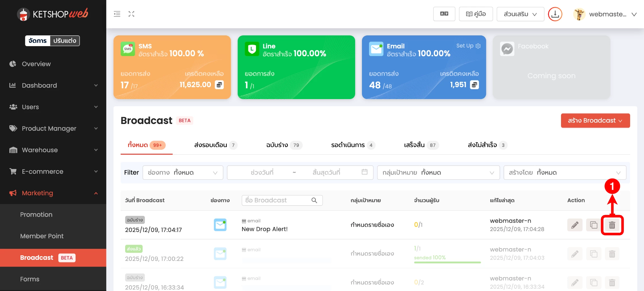Select the จัดการ mode toggle

pyautogui.click(x=38, y=41)
